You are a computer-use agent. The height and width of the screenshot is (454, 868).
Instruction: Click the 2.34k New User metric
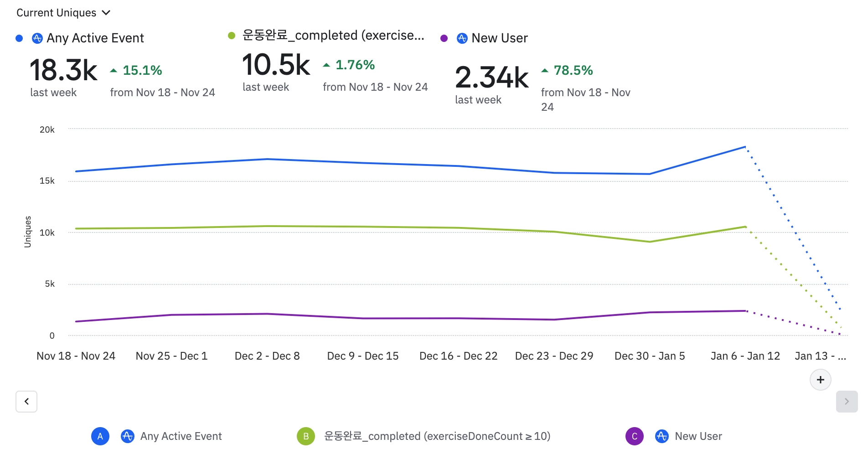coord(491,77)
